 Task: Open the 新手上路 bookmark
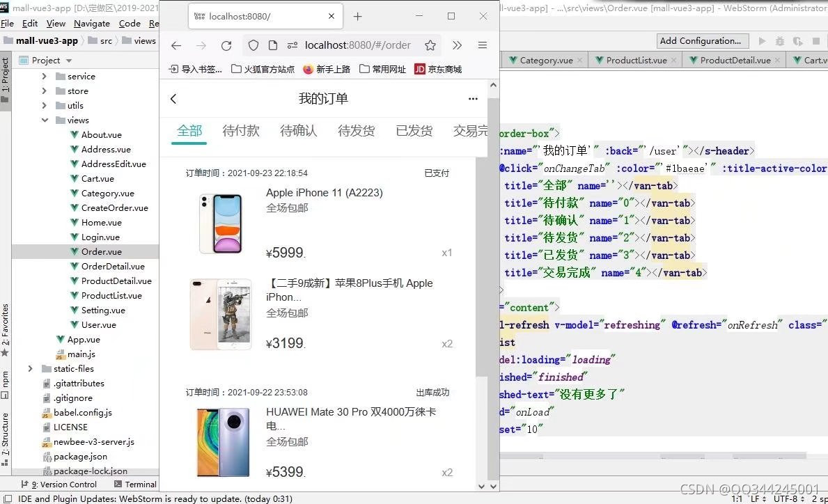(x=327, y=69)
